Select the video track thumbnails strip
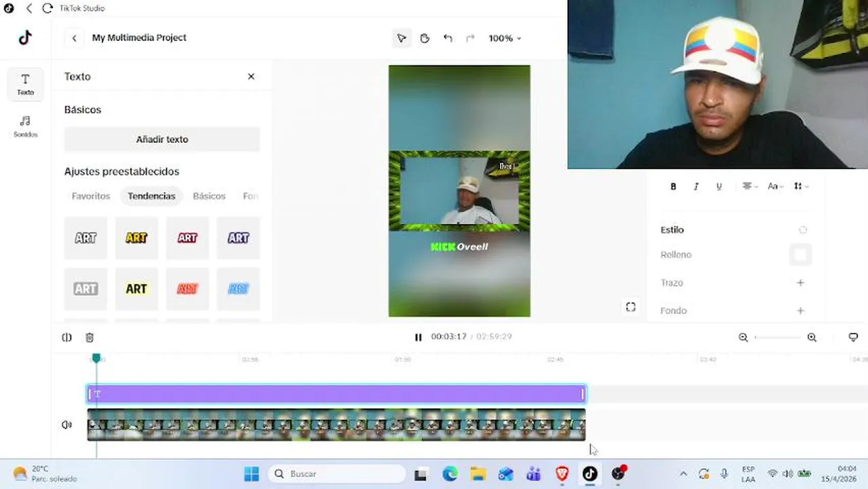Screen dimensions: 868x489 click(x=336, y=424)
